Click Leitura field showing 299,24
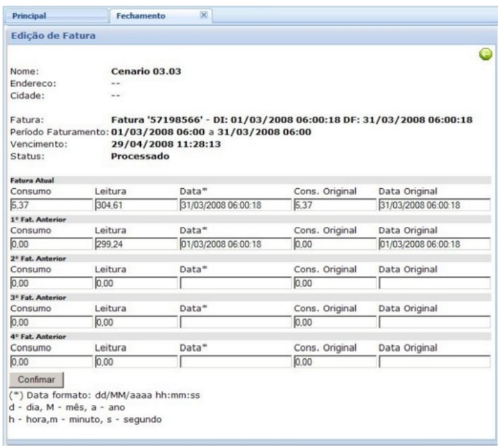 coord(134,244)
